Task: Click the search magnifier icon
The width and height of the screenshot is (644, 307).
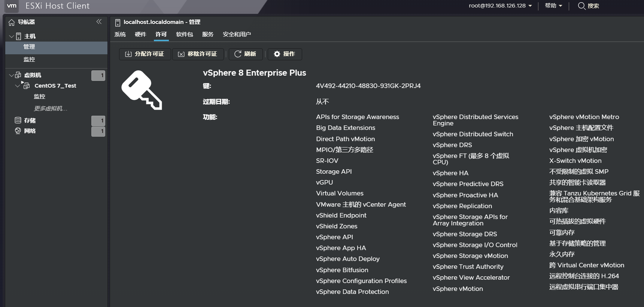Action: tap(581, 6)
